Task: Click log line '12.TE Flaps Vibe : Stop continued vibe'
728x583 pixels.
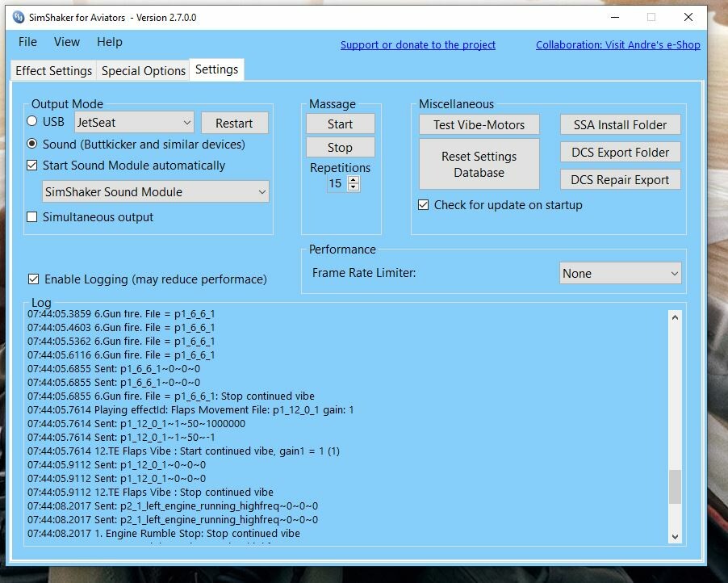Action: (150, 492)
